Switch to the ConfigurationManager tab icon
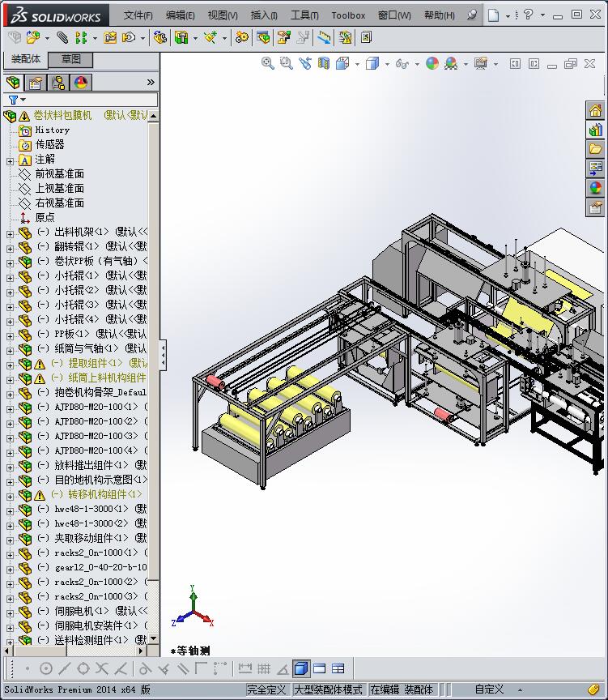The width and height of the screenshot is (608, 700). coord(58,83)
